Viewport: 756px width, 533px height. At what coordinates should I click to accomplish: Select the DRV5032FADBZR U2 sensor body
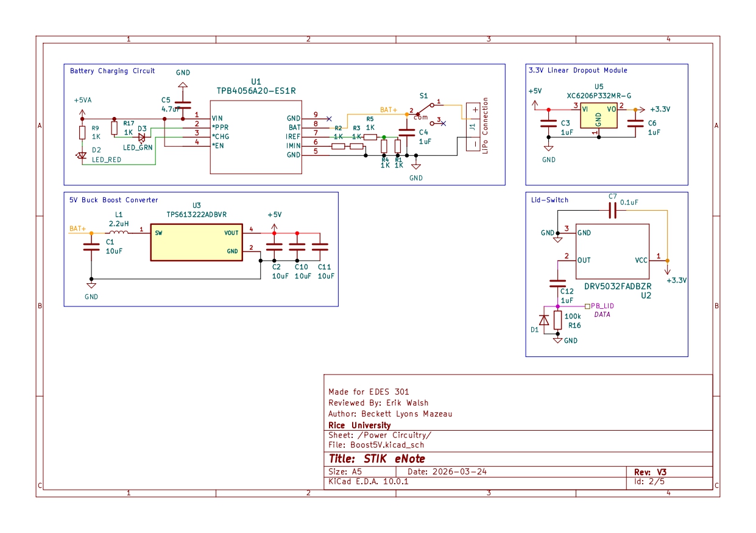pyautogui.click(x=612, y=252)
